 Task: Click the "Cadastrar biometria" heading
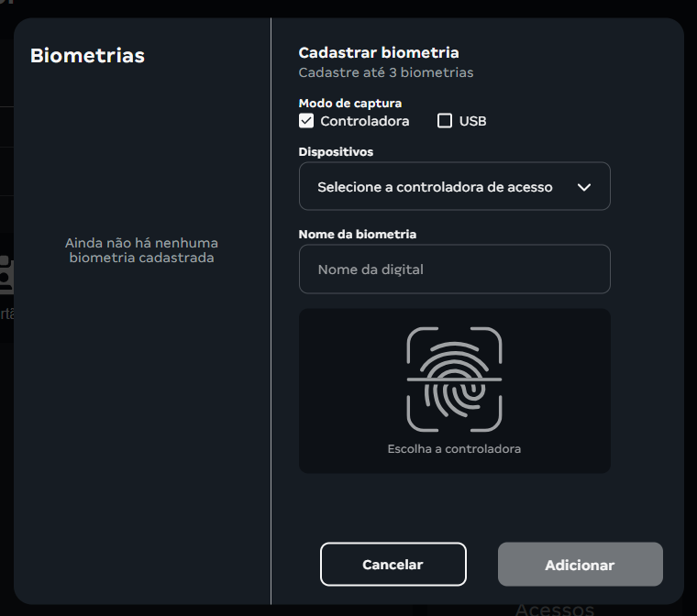[378, 53]
